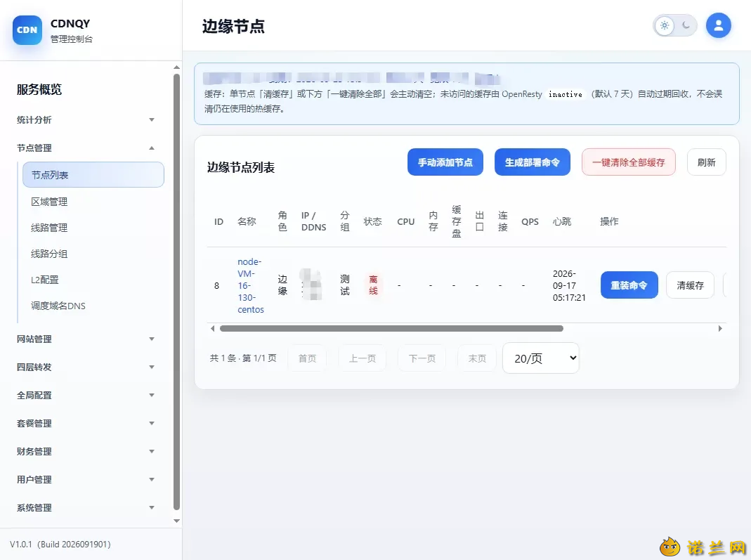Screen dimensions: 751x560
Task: Click 清缓存 for node 8
Action: pos(690,285)
